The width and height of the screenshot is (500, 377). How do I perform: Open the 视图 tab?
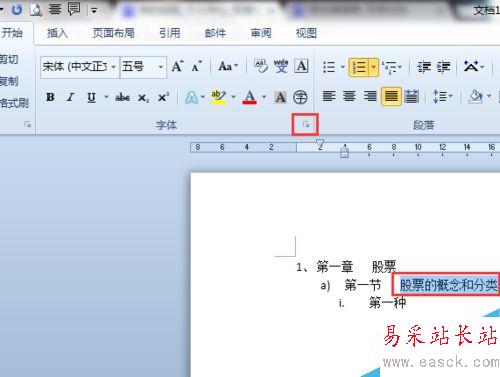coord(306,33)
